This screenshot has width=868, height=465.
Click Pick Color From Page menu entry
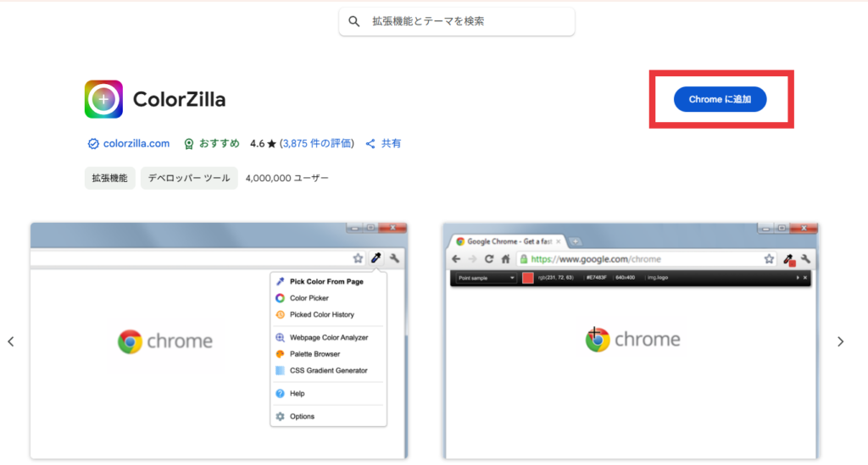[326, 281]
